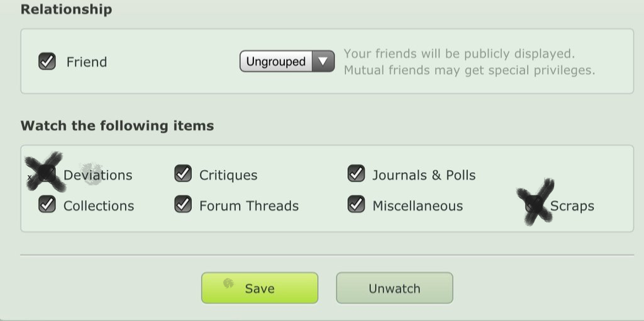Click the Scraps label text
The height and width of the screenshot is (321, 644).
(x=572, y=205)
